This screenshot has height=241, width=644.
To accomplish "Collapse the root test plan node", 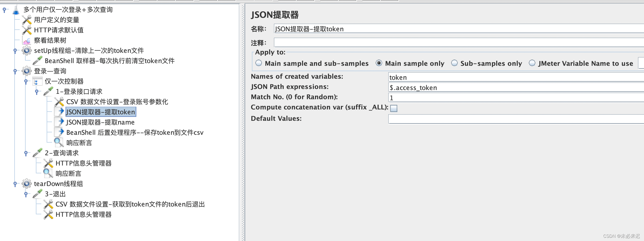I will point(4,10).
